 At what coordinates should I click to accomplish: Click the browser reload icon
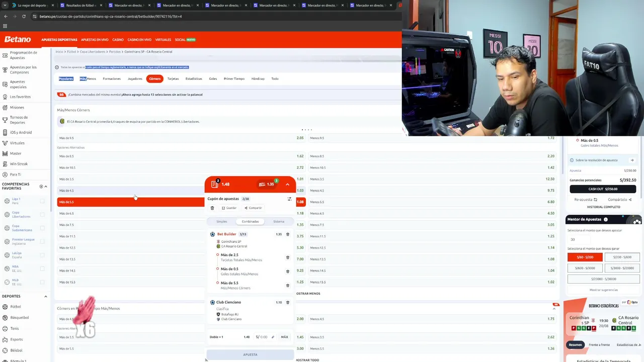click(x=24, y=17)
